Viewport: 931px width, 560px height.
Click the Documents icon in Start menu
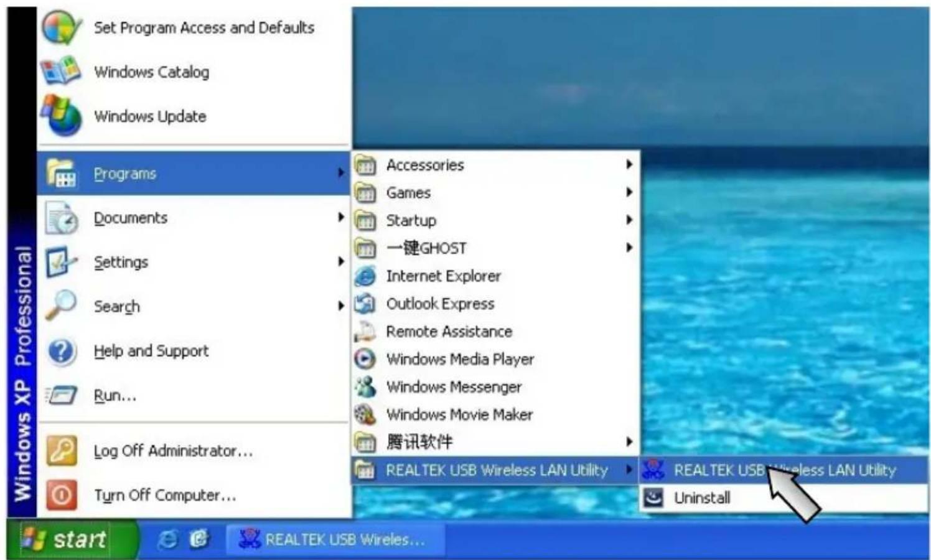(x=62, y=218)
